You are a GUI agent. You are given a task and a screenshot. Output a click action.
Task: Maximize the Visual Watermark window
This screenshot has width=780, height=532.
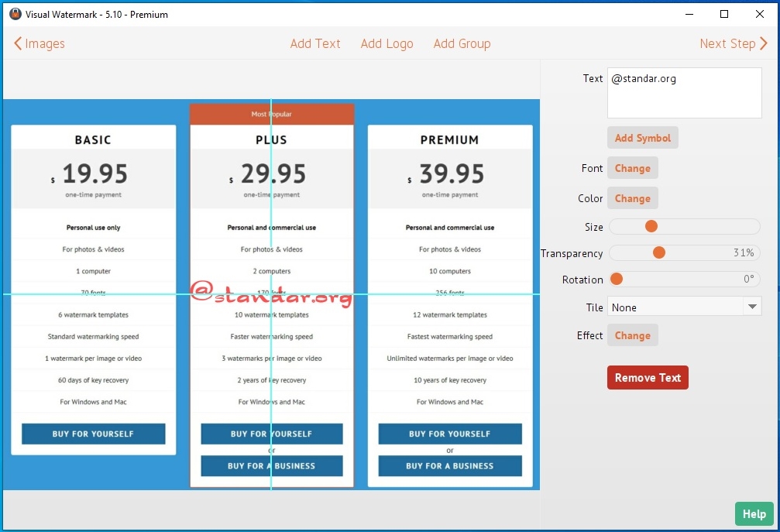tap(724, 14)
